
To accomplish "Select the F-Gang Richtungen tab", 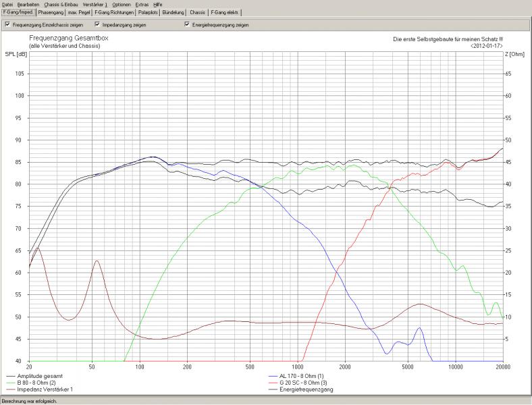I will click(x=113, y=12).
